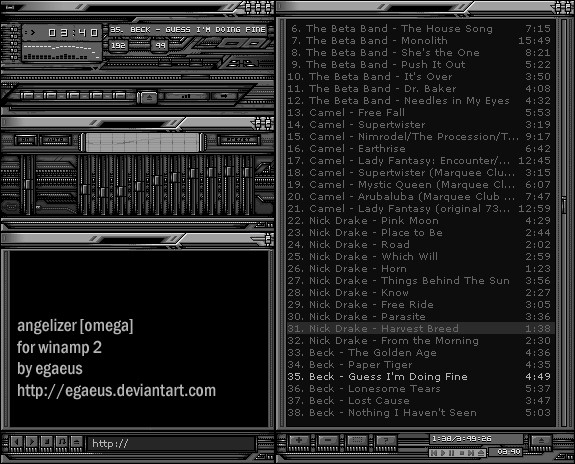This screenshot has width=575, height=464.
Task: Select playlist entry 33. Beck - The Golden Age
Action: click(x=420, y=352)
